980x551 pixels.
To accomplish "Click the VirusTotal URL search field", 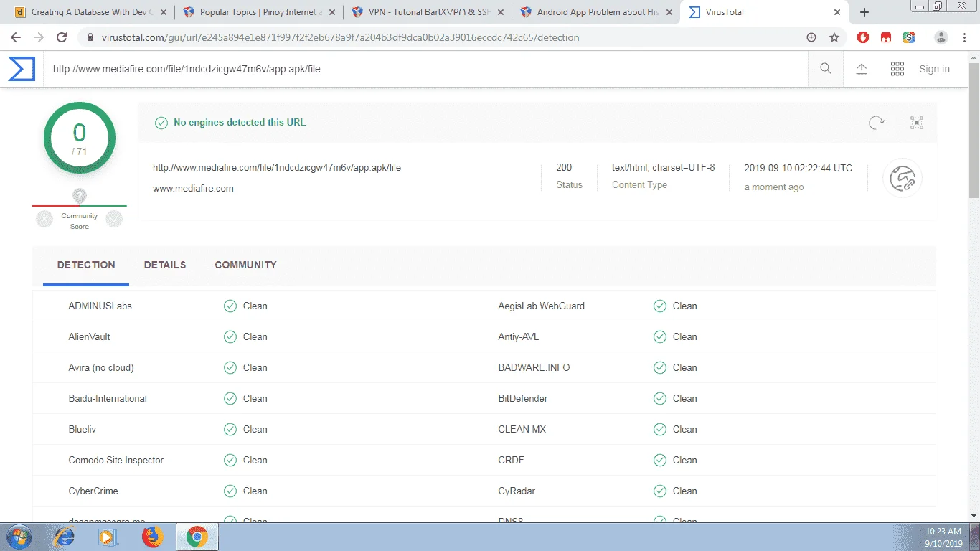I will pos(425,69).
